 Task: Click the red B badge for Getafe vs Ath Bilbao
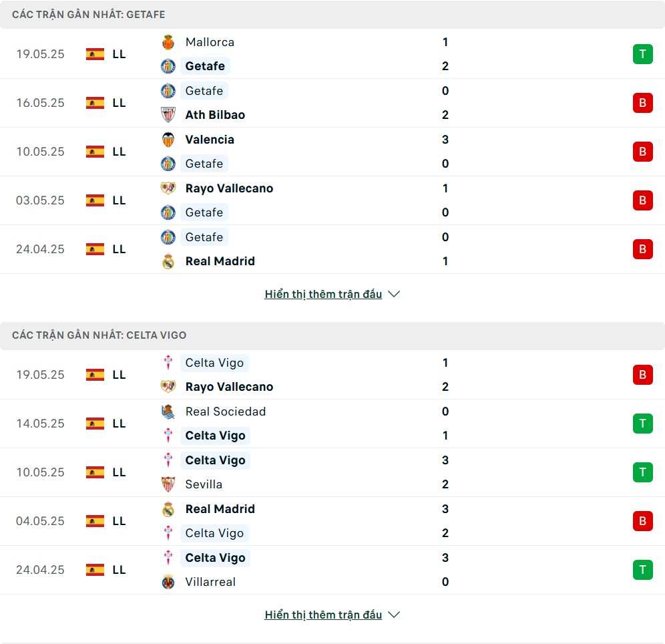tap(642, 103)
